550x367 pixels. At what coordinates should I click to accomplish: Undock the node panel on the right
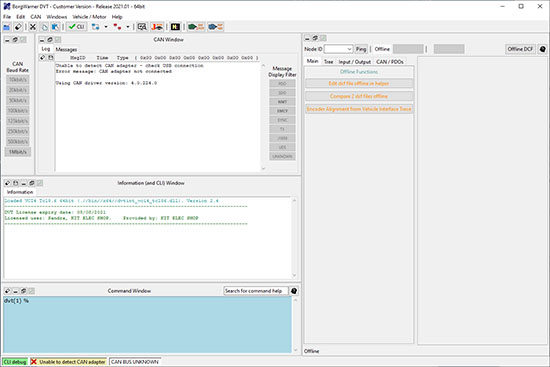(315, 38)
